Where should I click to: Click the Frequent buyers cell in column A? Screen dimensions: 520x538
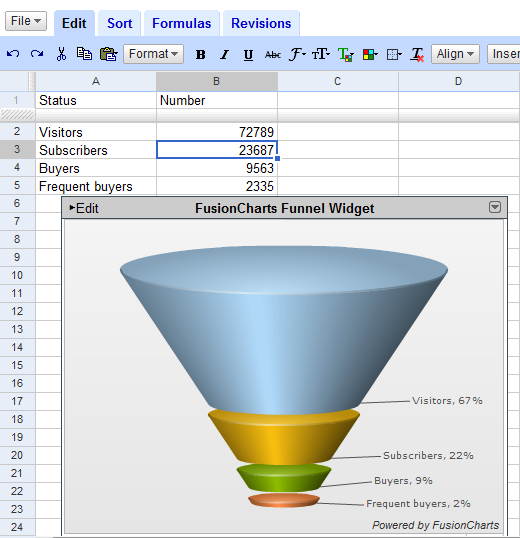point(96,186)
